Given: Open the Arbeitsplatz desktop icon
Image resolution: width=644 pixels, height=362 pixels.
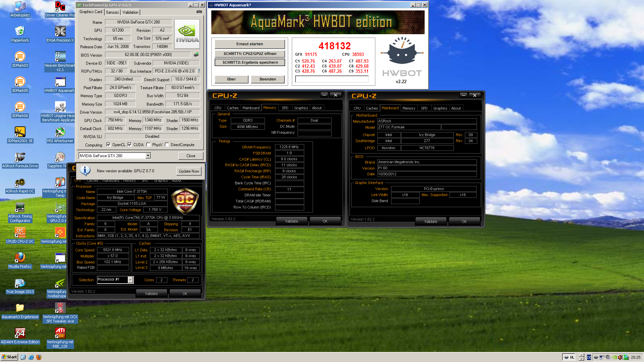Looking at the screenshot, I should point(20,9).
